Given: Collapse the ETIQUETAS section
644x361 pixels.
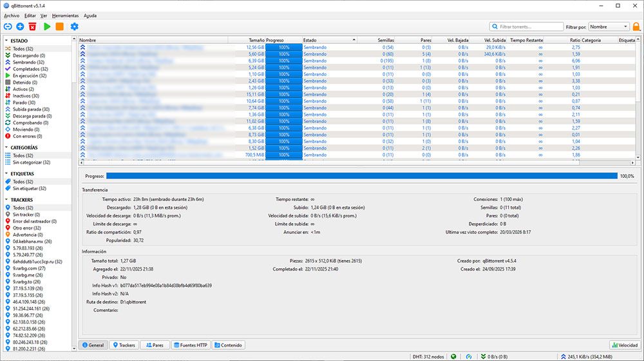Looking at the screenshot, I should [6, 173].
